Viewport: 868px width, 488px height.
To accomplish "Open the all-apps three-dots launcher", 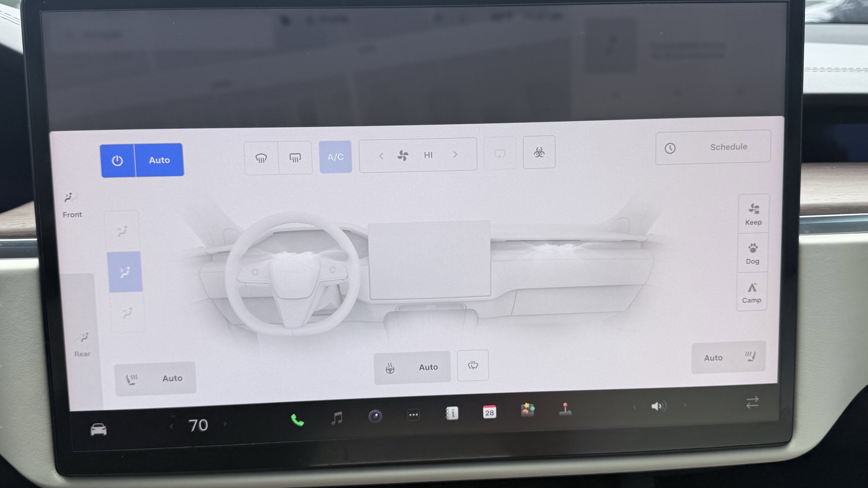I will pos(413,415).
